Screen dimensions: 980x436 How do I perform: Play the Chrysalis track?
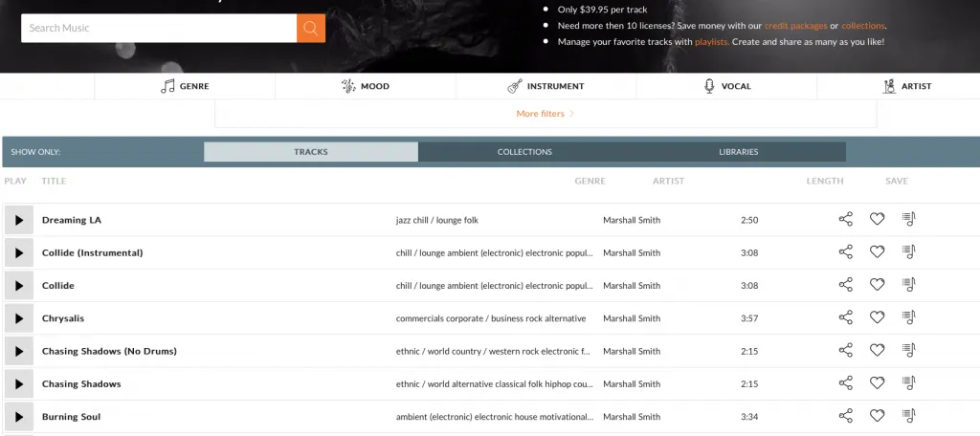19,318
